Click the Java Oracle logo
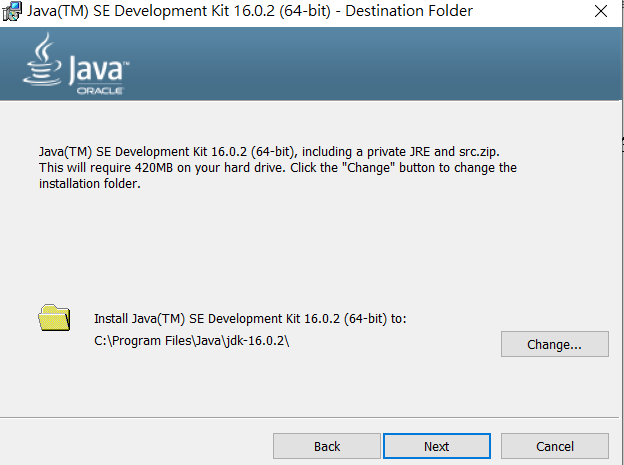 pos(76,64)
